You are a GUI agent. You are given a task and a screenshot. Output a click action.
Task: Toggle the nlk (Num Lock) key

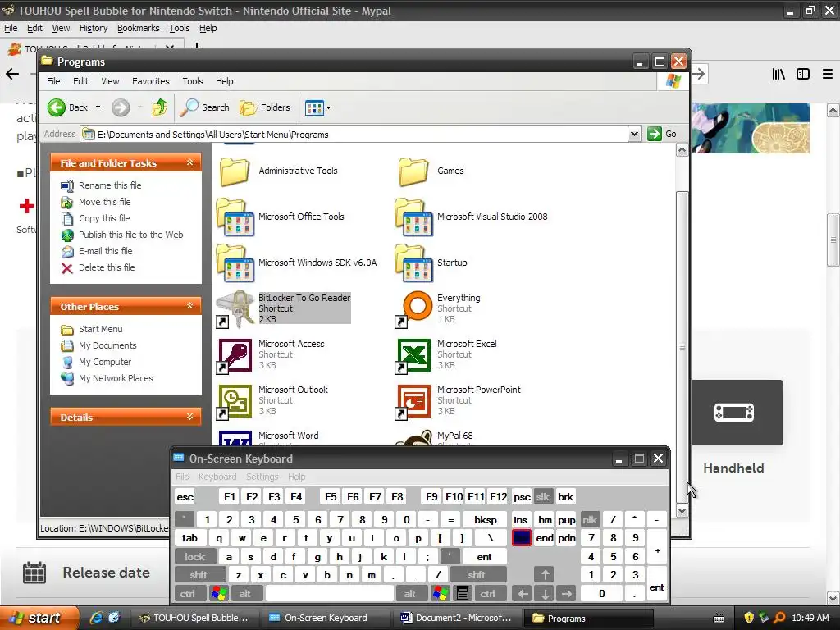pos(589,519)
